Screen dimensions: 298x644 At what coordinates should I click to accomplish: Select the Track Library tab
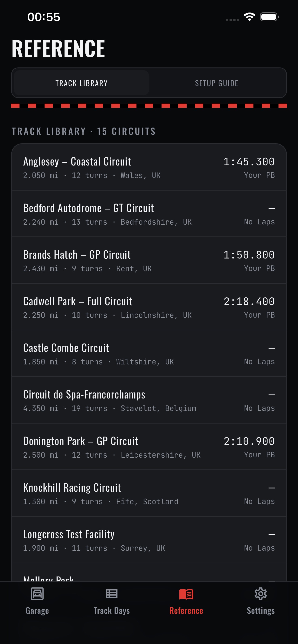pos(81,83)
